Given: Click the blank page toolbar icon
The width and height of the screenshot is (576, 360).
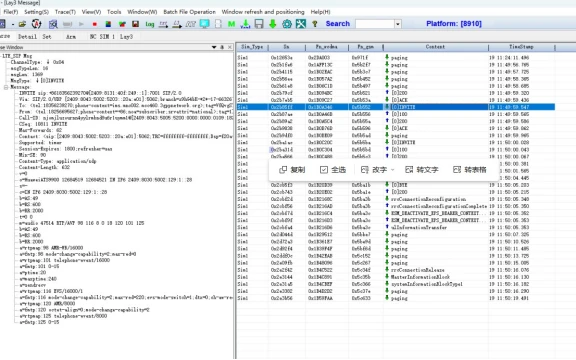Looking at the screenshot, I should [x=218, y=24].
